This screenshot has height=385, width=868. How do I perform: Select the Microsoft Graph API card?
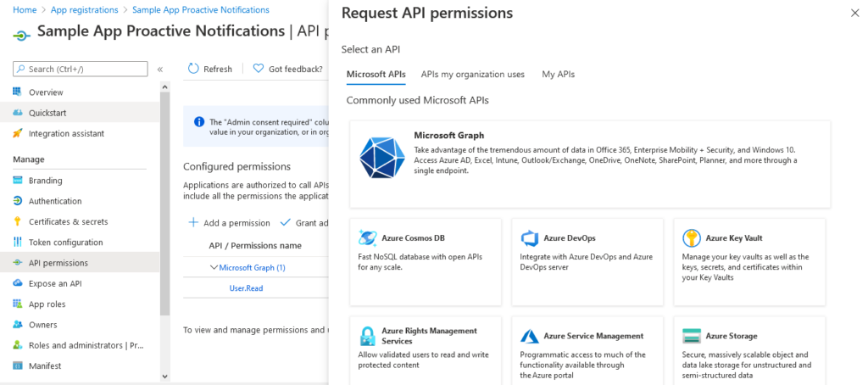[590, 165]
